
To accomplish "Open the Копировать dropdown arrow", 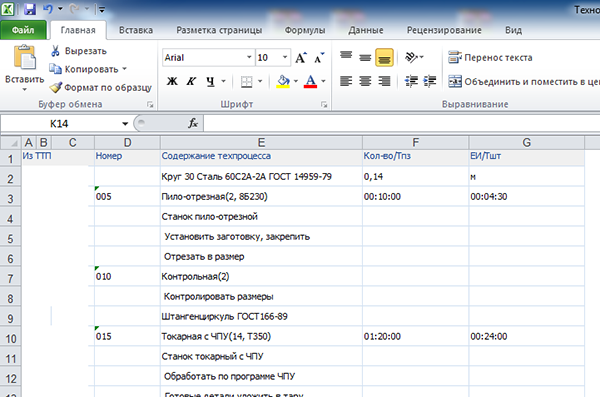I will coord(124,69).
